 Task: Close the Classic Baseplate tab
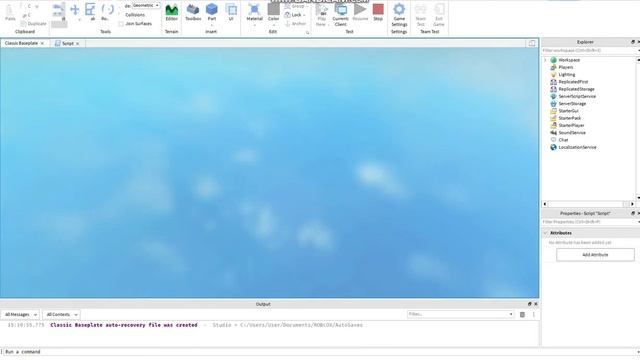[42, 43]
